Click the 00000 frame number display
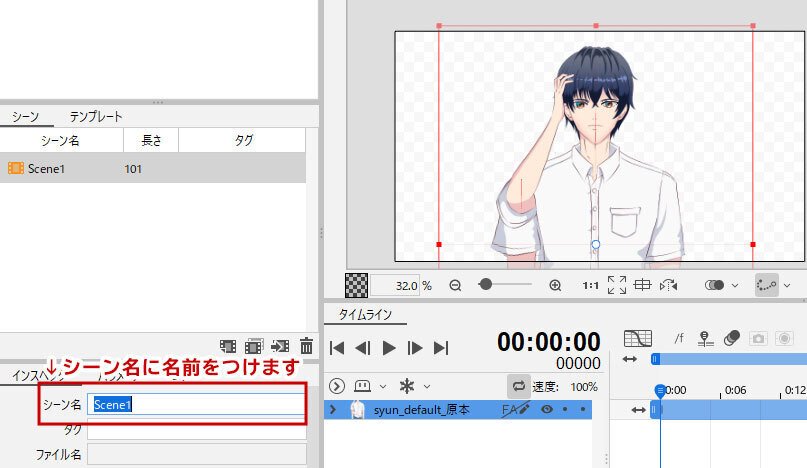807x468 pixels. tap(578, 363)
